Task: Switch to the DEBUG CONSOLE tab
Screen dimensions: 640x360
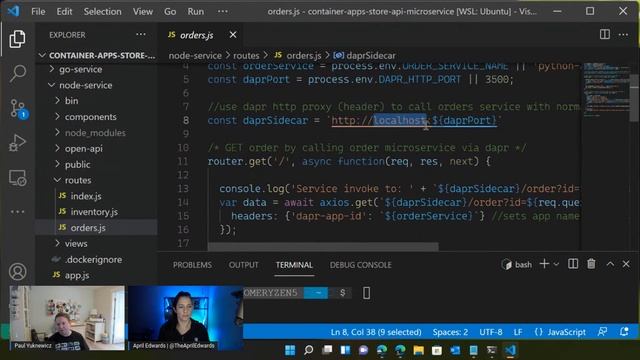Action: [360, 265]
